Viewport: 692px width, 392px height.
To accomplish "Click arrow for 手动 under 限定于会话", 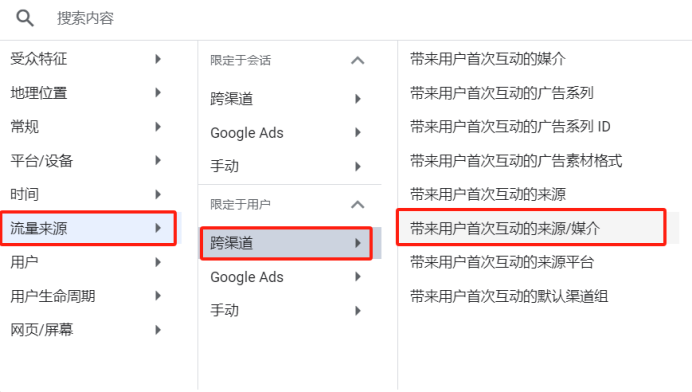I will (x=358, y=166).
